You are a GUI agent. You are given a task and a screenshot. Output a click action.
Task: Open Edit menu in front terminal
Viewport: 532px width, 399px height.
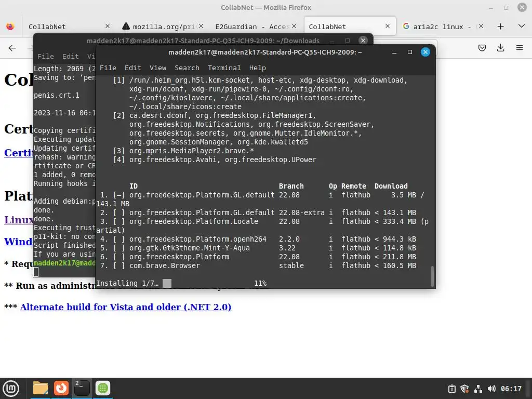coord(132,68)
